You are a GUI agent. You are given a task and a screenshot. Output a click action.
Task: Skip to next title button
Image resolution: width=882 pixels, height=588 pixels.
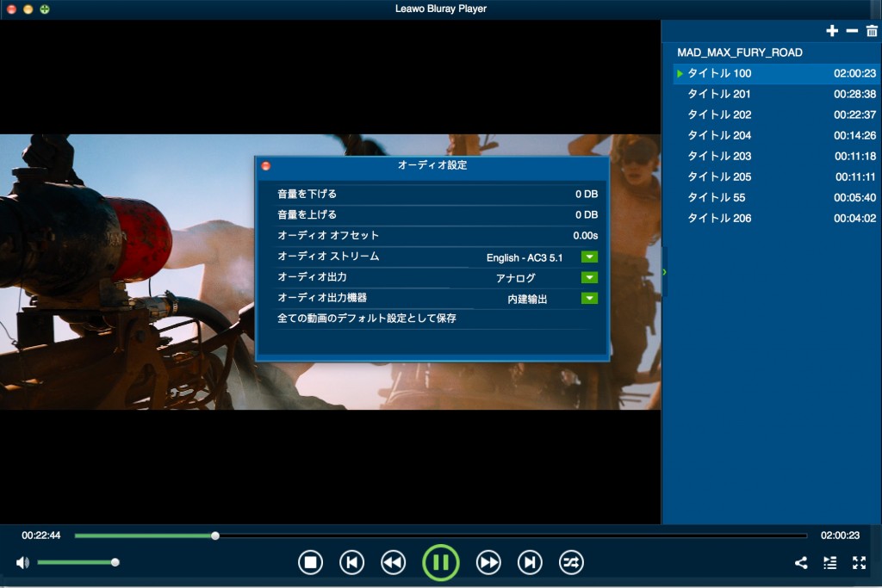[x=530, y=562]
